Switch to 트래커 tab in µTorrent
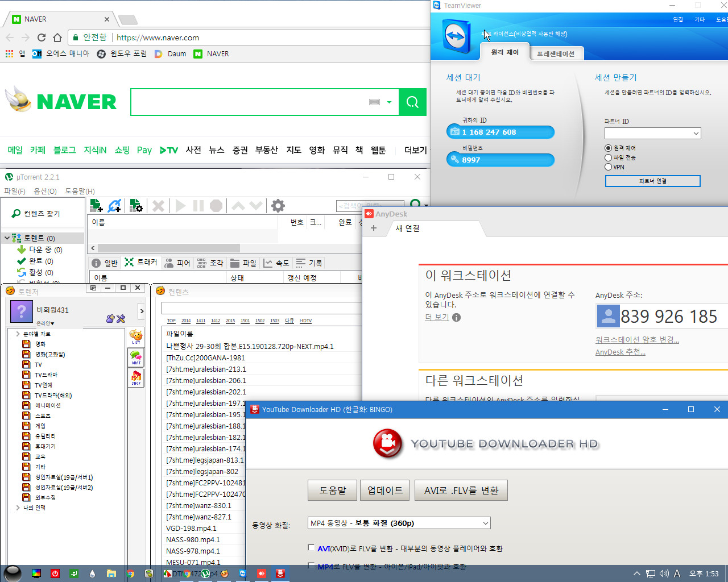Viewport: 728px width, 582px height. 141,263
